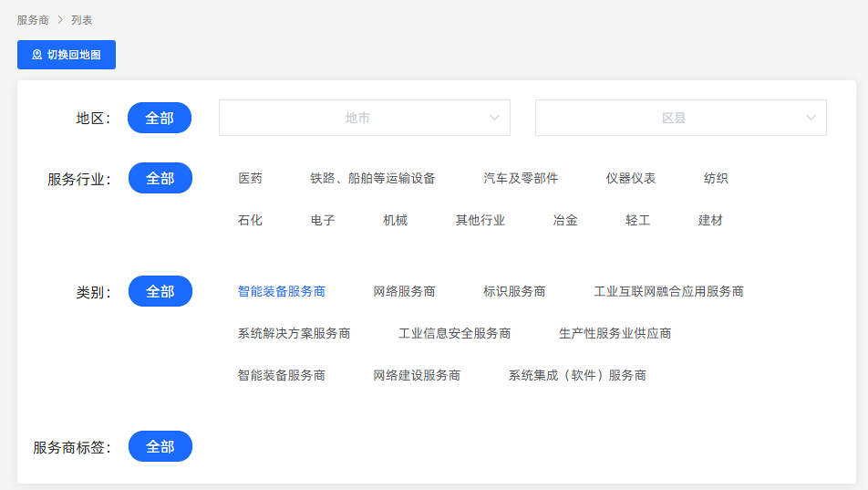
Task: Select the 网络服务商 category
Action: pyautogui.click(x=404, y=291)
